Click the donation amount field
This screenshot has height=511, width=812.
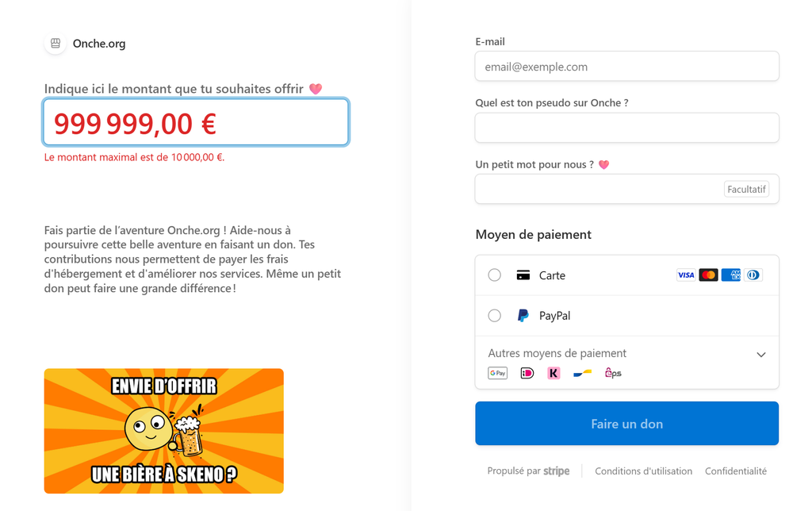196,123
